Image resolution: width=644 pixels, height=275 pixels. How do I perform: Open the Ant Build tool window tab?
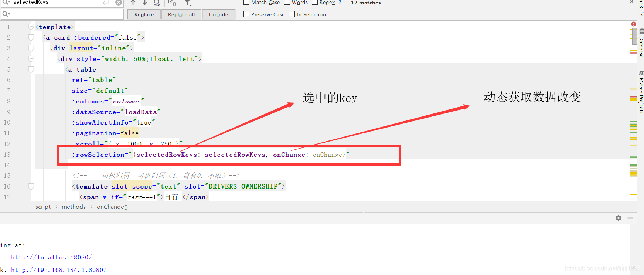point(641,8)
